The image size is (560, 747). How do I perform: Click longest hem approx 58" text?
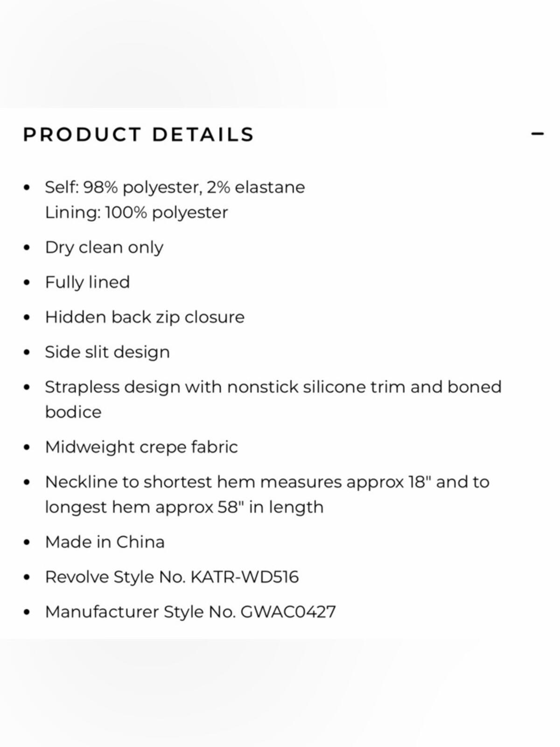[184, 507]
